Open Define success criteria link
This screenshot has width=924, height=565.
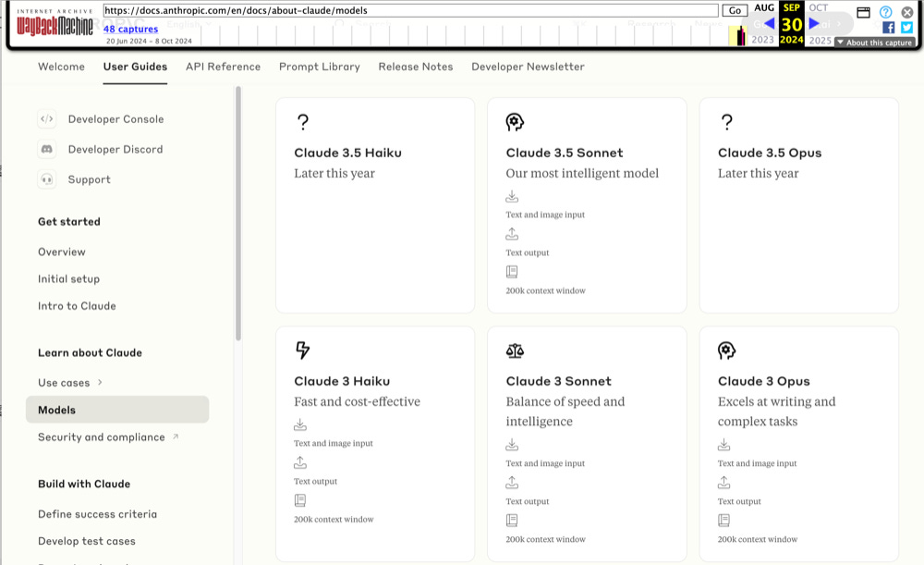98,514
